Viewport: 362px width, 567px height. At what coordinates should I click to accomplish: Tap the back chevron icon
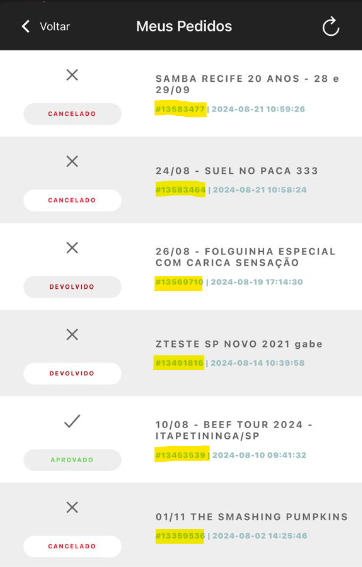pyautogui.click(x=26, y=26)
